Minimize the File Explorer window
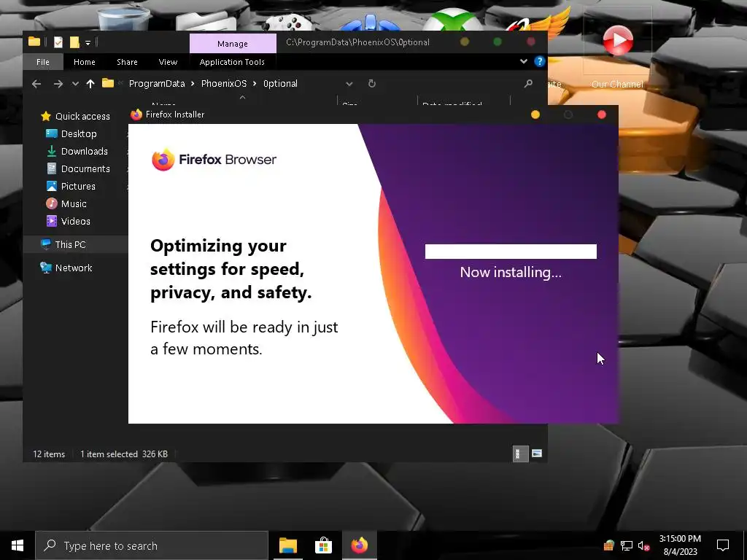Image resolution: width=747 pixels, height=560 pixels. (x=465, y=42)
